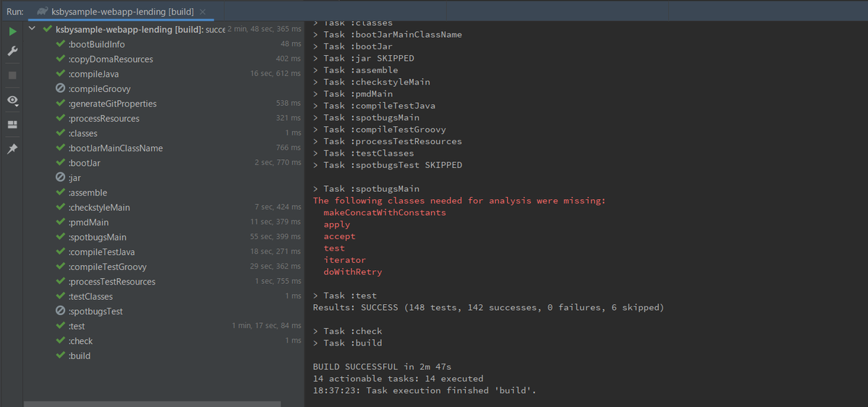Close the ksbysample-webapp-lending [build] tab

[203, 12]
